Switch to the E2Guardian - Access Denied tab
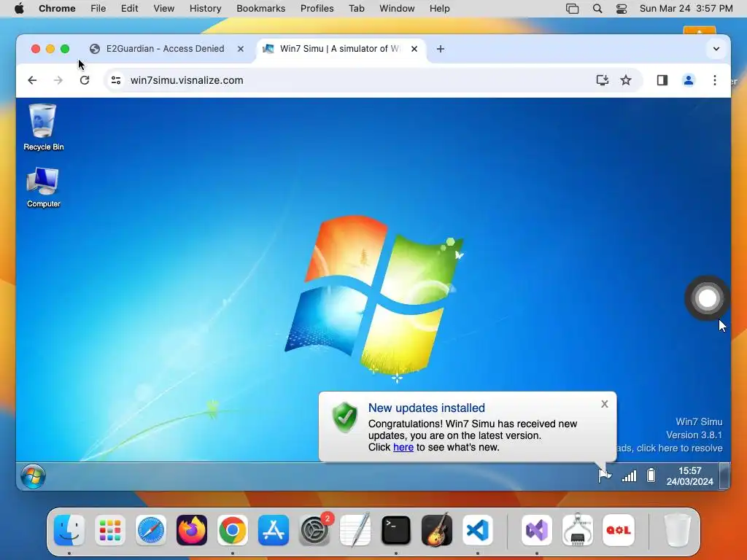Viewport: 747px width, 560px height. 166,49
